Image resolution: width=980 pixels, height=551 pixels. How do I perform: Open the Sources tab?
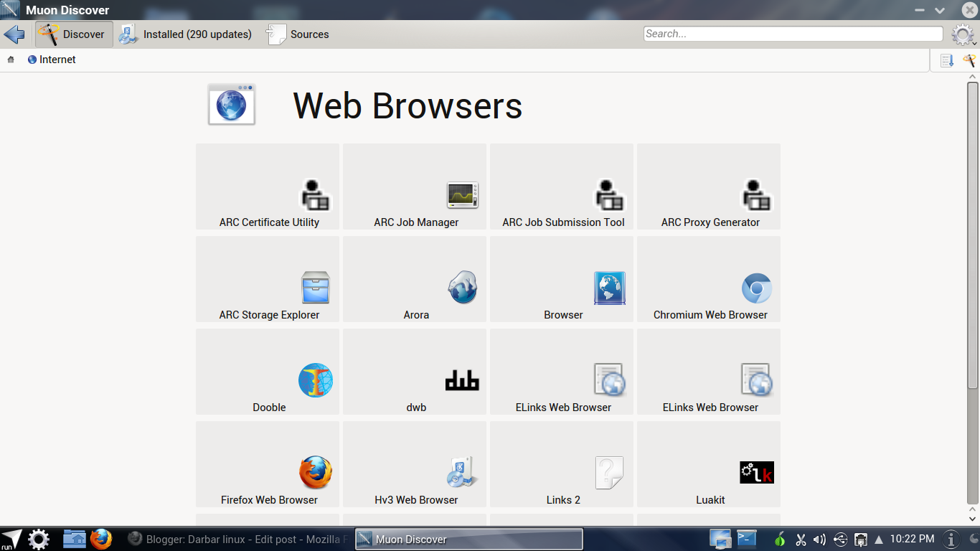coord(298,34)
